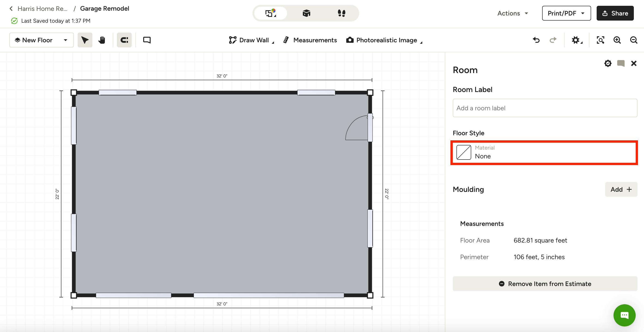The image size is (644, 332).
Task: Click the bottom-right wall corner handle
Action: tap(370, 295)
